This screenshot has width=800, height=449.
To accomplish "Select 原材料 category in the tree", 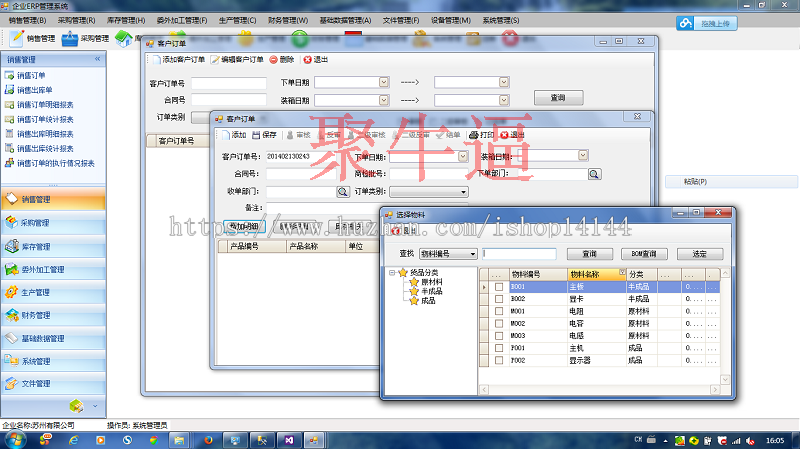I will (x=432, y=282).
